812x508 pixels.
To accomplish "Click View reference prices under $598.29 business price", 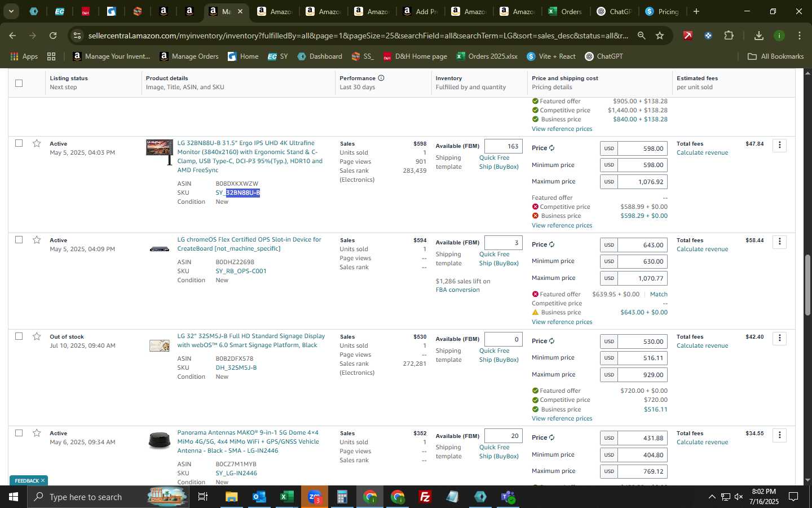I will 562,225.
